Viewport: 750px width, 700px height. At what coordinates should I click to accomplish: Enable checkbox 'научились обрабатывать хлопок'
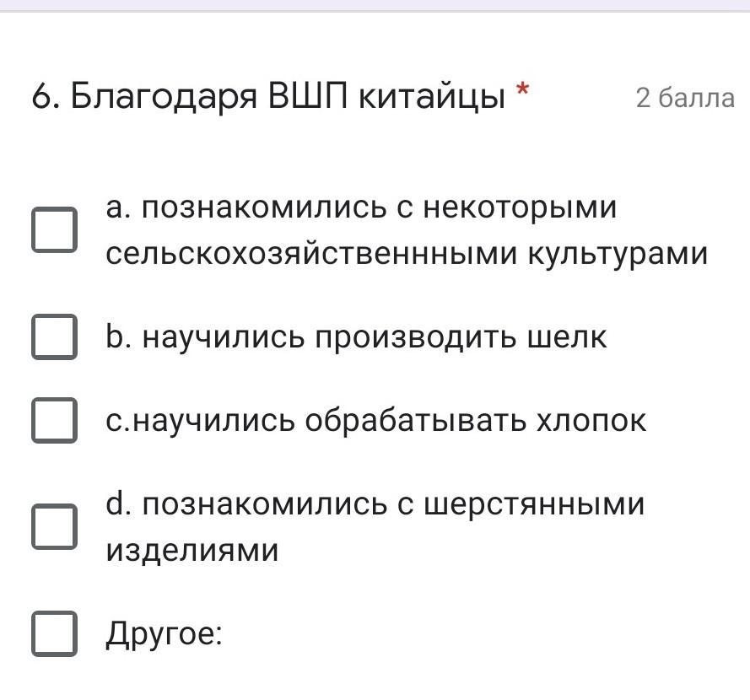click(x=55, y=420)
